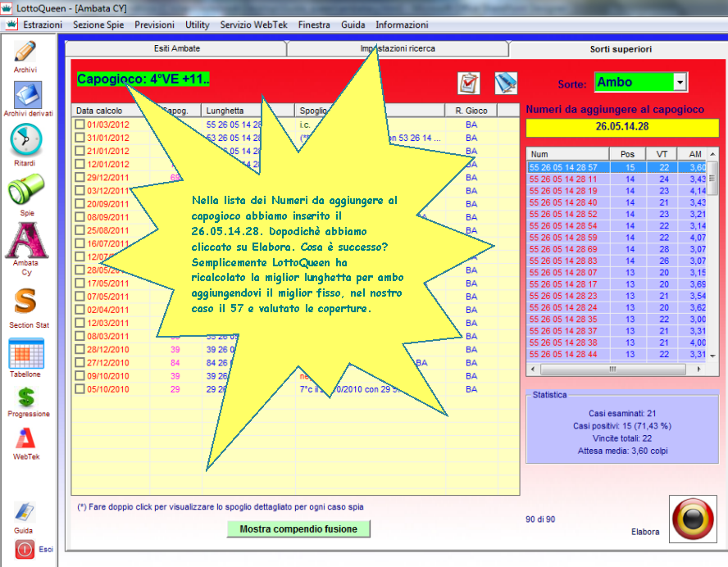Click the Esci exit icon
This screenshot has width=728, height=567.
(x=25, y=549)
